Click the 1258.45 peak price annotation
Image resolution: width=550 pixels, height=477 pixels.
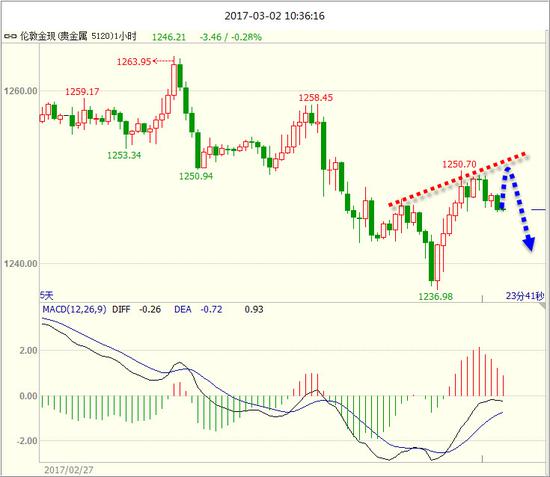316,98
